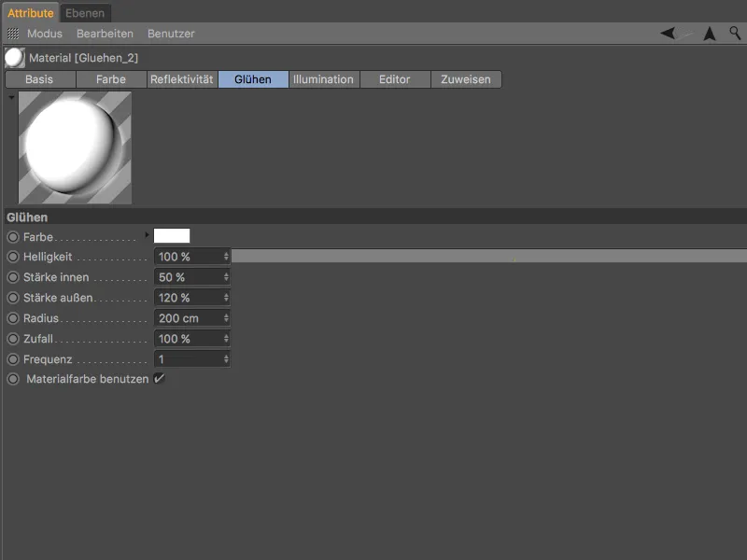
Task: Open the Editor material tab
Action: (394, 79)
